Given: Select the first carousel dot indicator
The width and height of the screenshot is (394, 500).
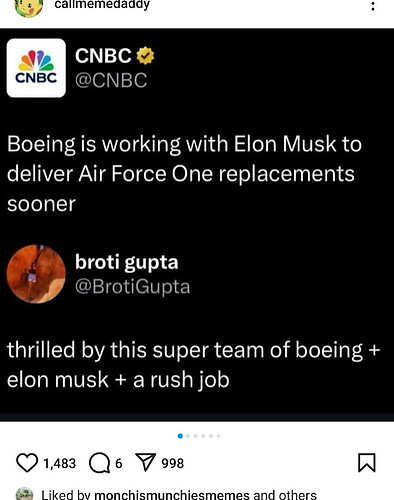Looking at the screenshot, I should pyautogui.click(x=180, y=436).
